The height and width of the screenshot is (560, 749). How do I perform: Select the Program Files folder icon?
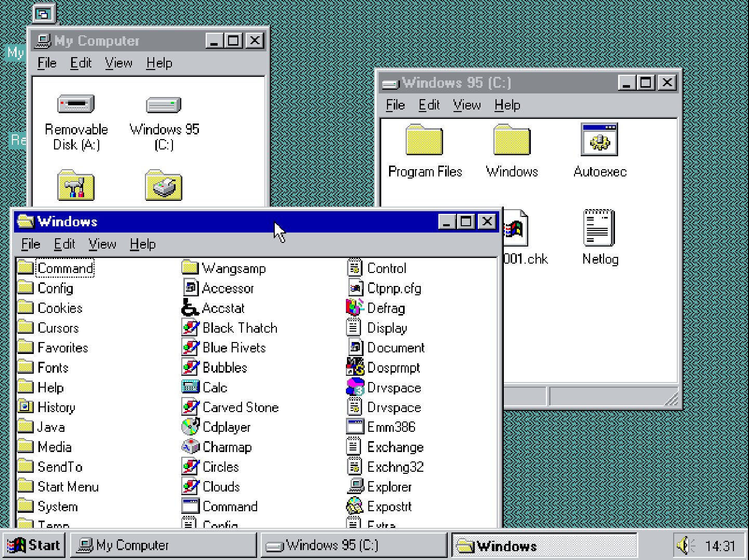tap(424, 140)
